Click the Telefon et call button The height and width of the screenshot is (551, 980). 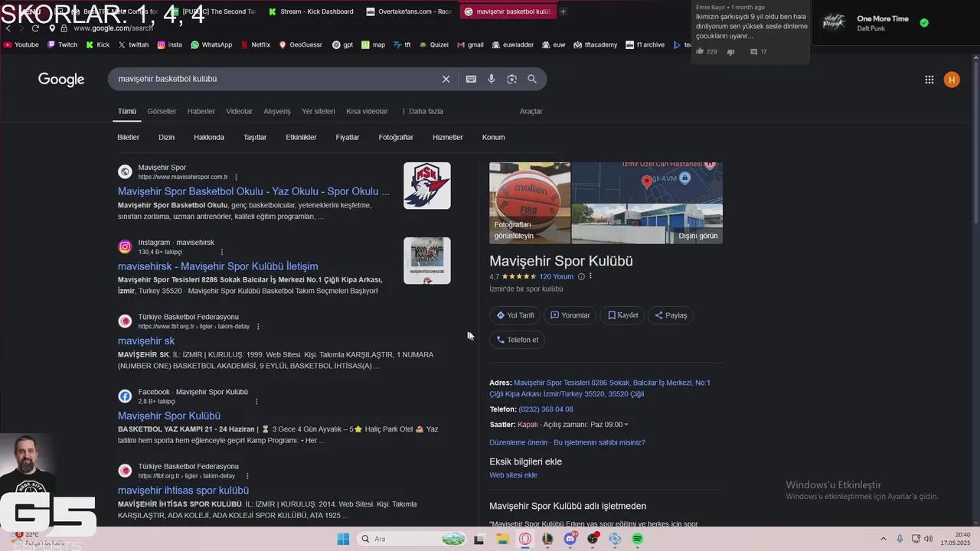(x=518, y=340)
